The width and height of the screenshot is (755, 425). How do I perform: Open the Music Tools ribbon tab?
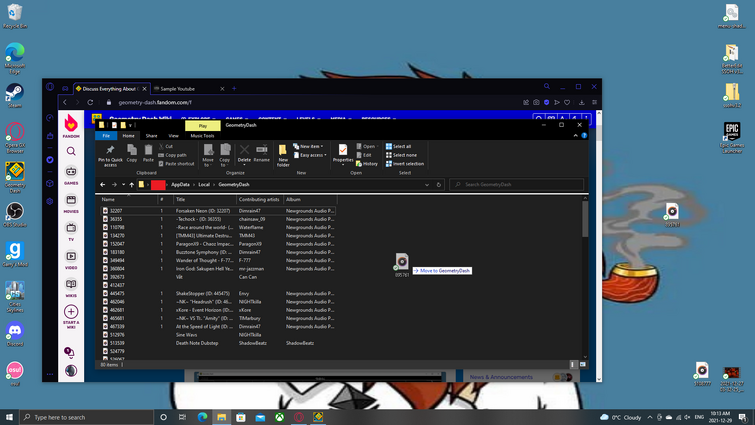pos(202,136)
